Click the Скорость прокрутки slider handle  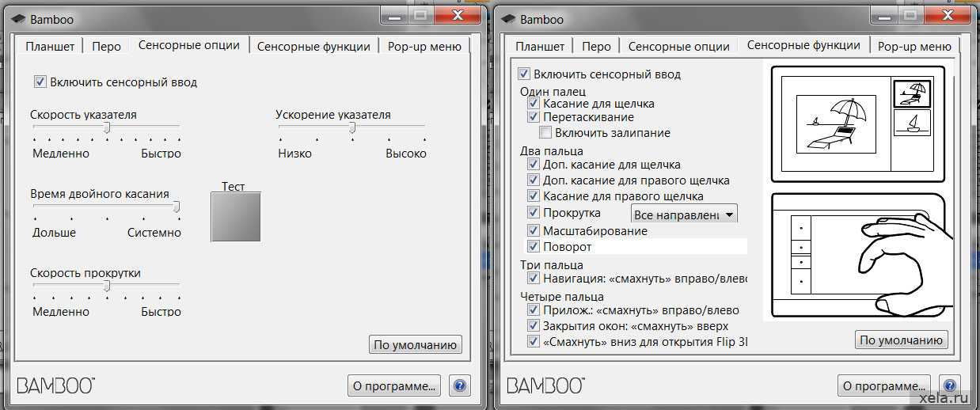click(107, 286)
